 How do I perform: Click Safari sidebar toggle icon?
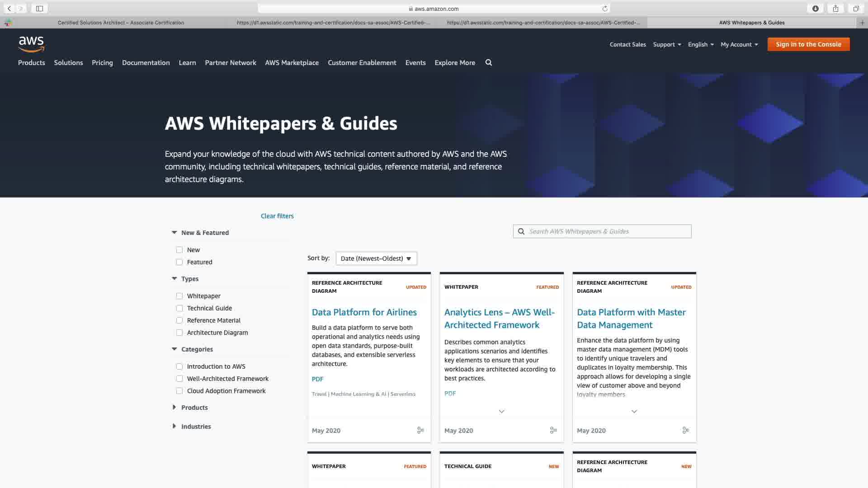[39, 8]
